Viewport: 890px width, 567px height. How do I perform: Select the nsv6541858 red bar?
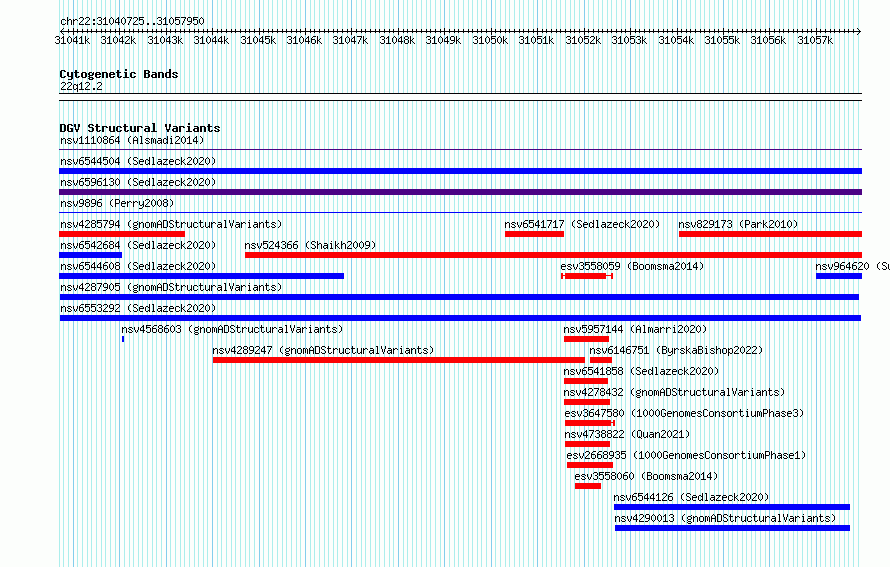[x=586, y=381]
